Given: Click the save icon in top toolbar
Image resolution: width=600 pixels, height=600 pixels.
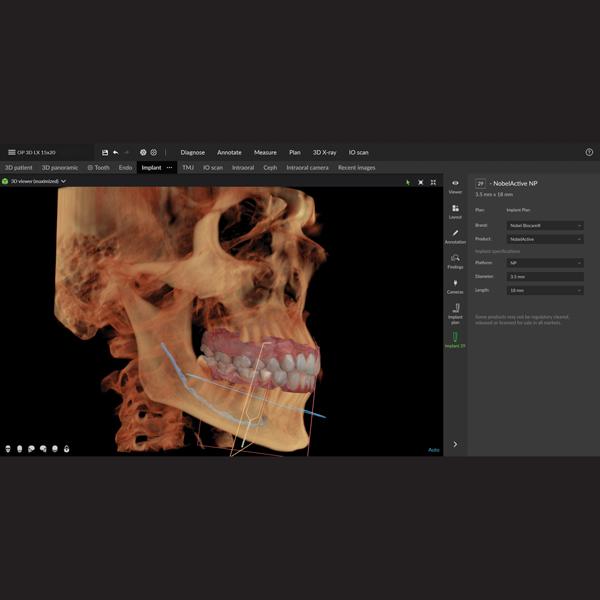Looking at the screenshot, I should pyautogui.click(x=105, y=152).
